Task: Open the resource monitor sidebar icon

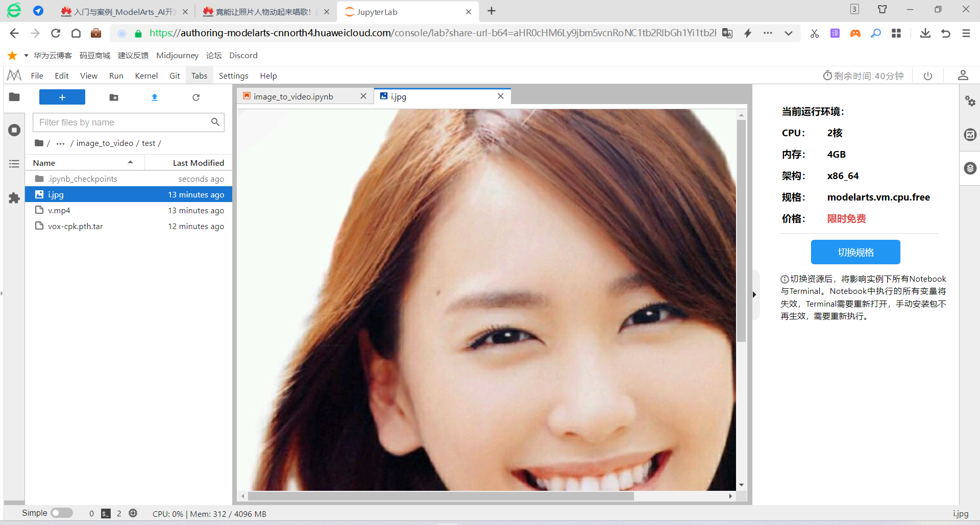Action: 970,135
